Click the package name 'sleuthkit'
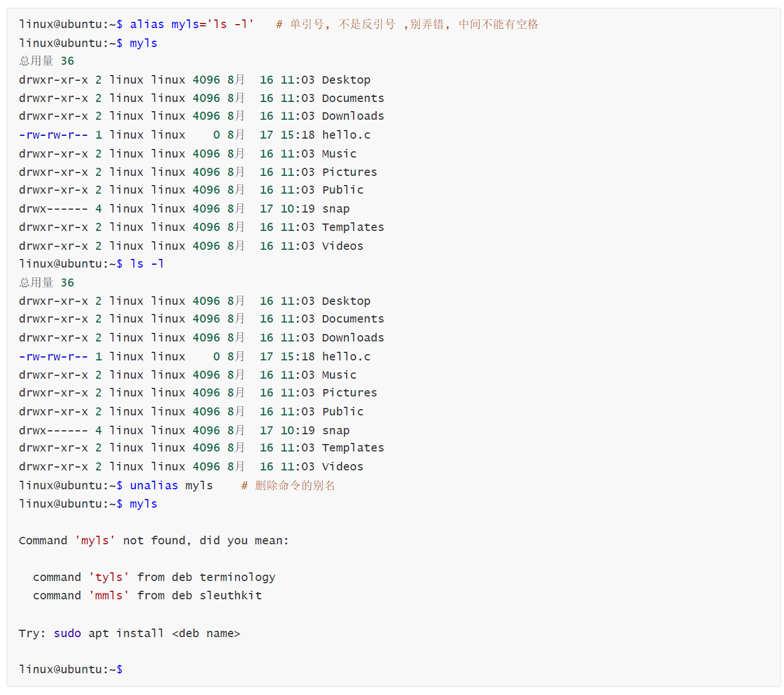Screen dimensions: 784x695 (x=230, y=595)
